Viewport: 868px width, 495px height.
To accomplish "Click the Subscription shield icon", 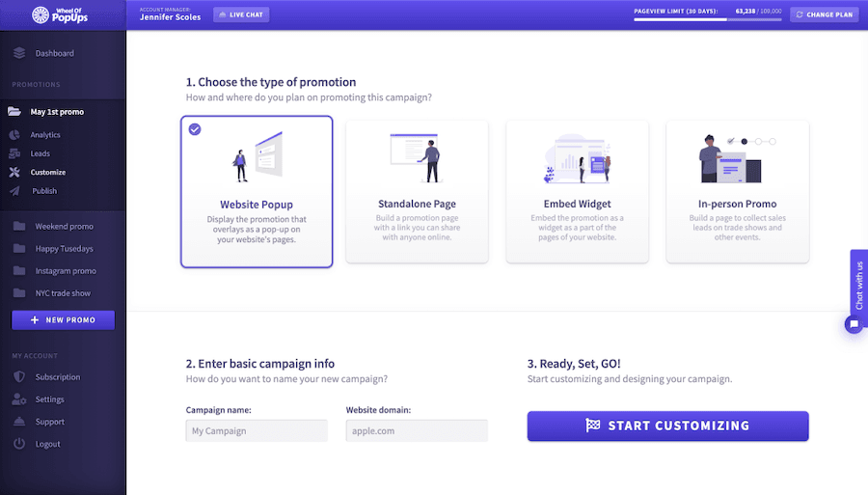I will click(x=18, y=377).
